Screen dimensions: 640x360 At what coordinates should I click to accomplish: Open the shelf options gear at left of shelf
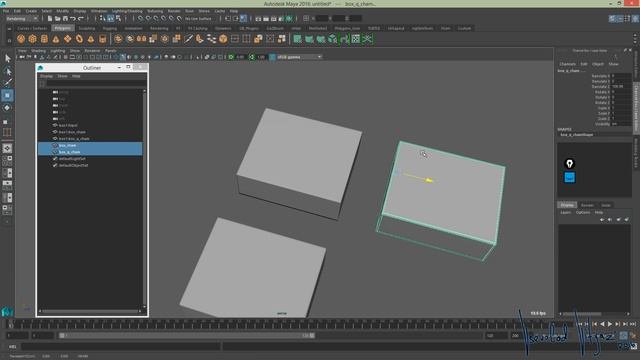pos(9,40)
